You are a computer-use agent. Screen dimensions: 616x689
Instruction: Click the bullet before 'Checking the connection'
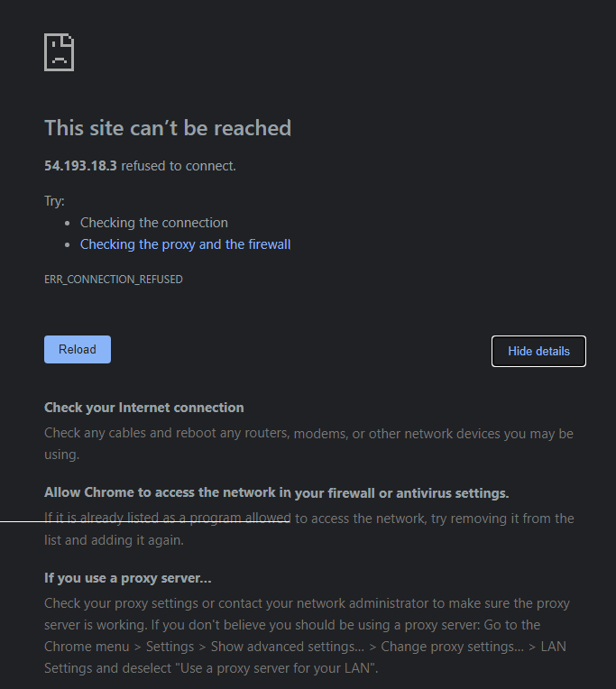(x=68, y=224)
